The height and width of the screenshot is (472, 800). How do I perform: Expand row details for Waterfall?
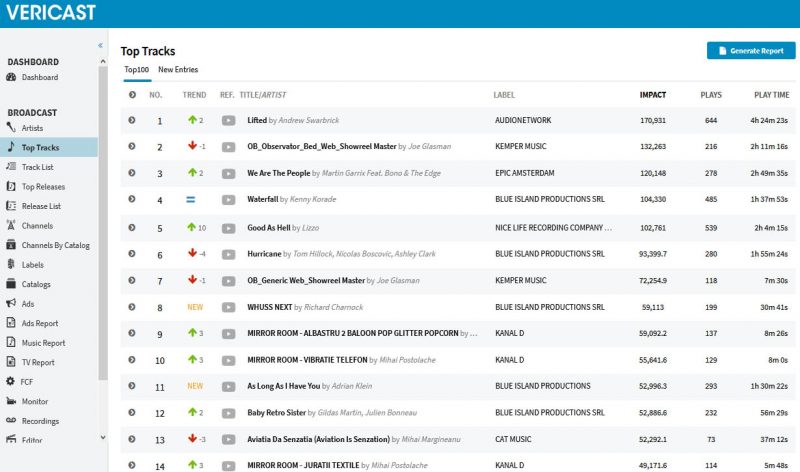point(132,199)
